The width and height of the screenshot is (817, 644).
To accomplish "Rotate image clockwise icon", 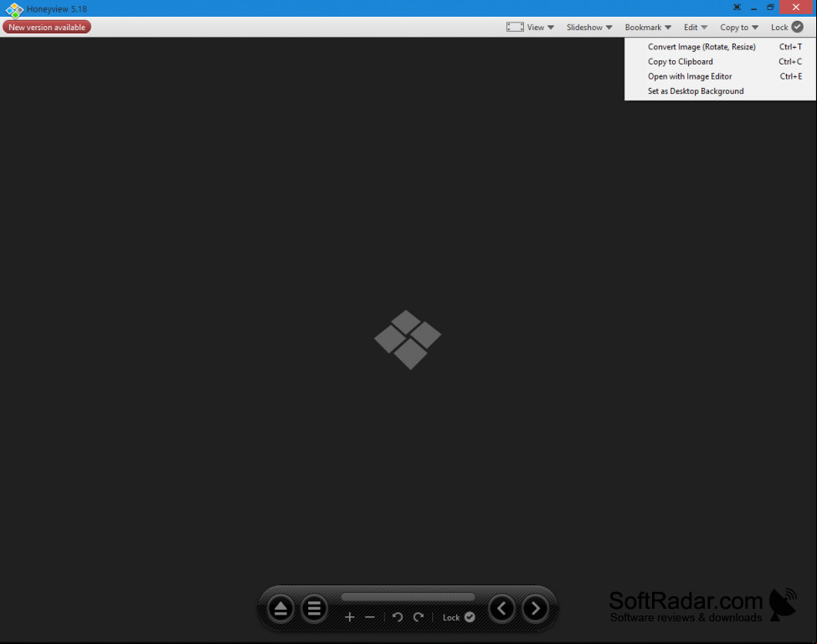I will pos(419,617).
